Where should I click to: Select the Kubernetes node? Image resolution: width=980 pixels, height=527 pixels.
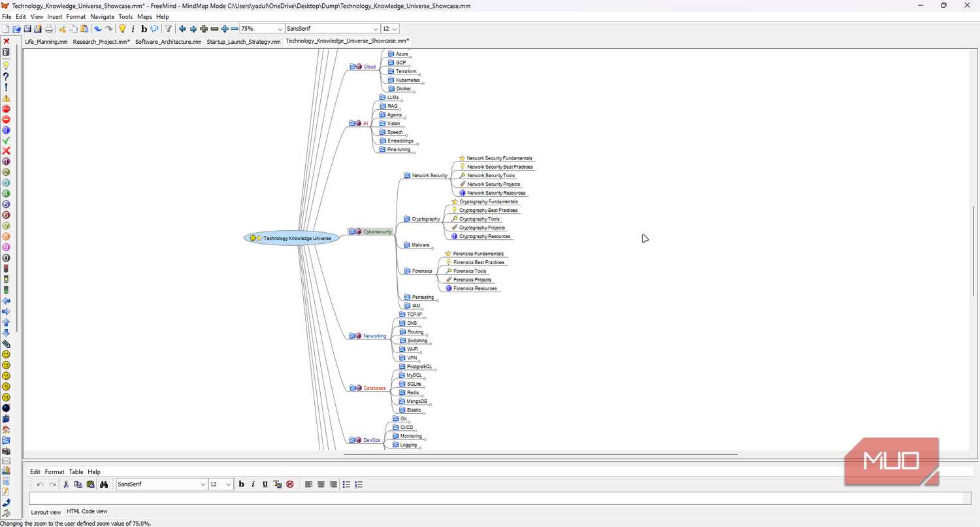pos(403,80)
